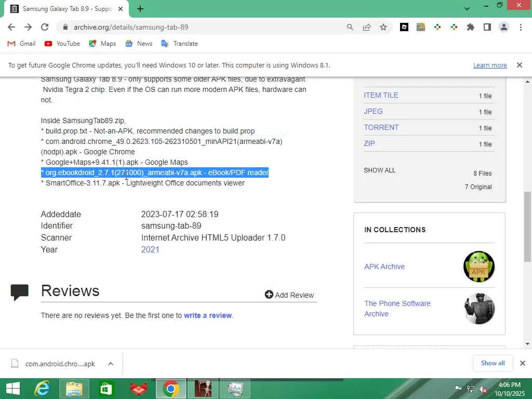This screenshot has height=399, width=532.
Task: Open the red box app on taskbar
Action: click(139, 389)
